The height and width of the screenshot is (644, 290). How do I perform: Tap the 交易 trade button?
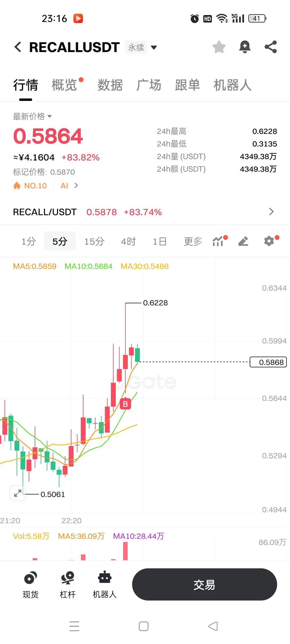click(205, 584)
